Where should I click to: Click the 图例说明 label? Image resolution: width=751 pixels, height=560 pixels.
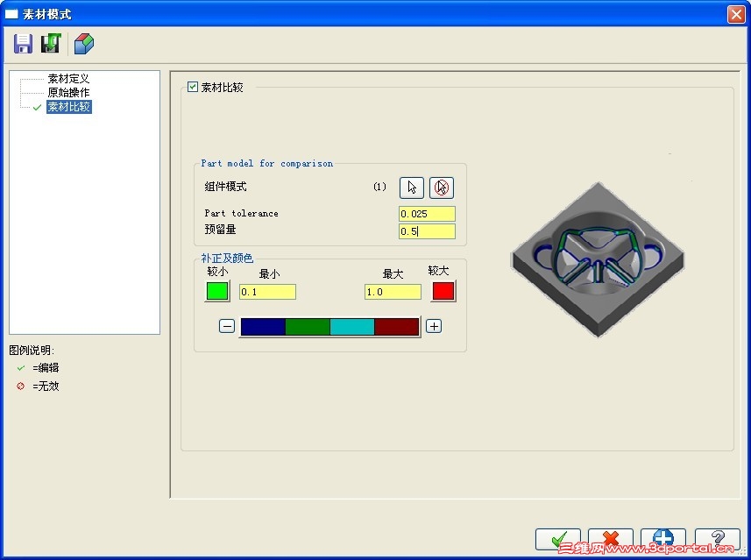click(32, 351)
